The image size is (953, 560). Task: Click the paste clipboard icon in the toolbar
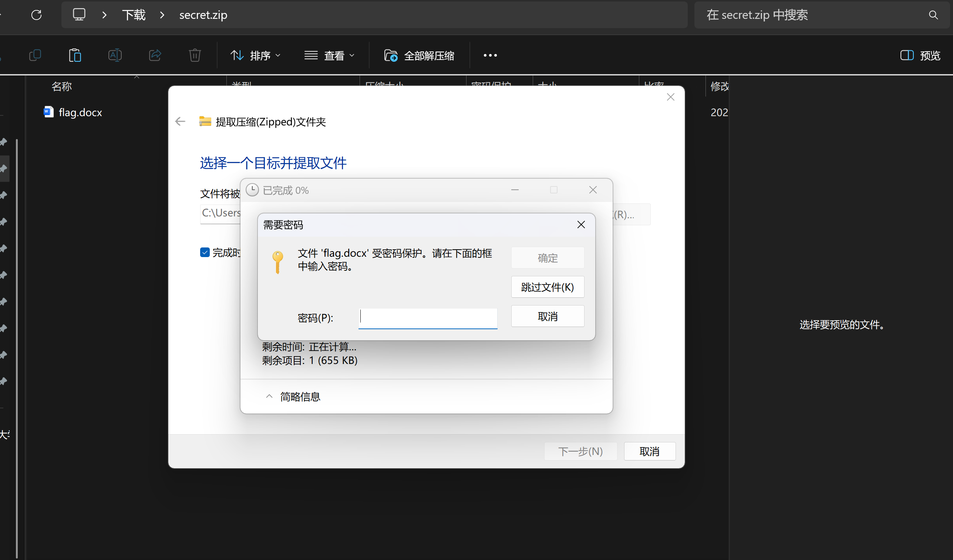point(75,55)
